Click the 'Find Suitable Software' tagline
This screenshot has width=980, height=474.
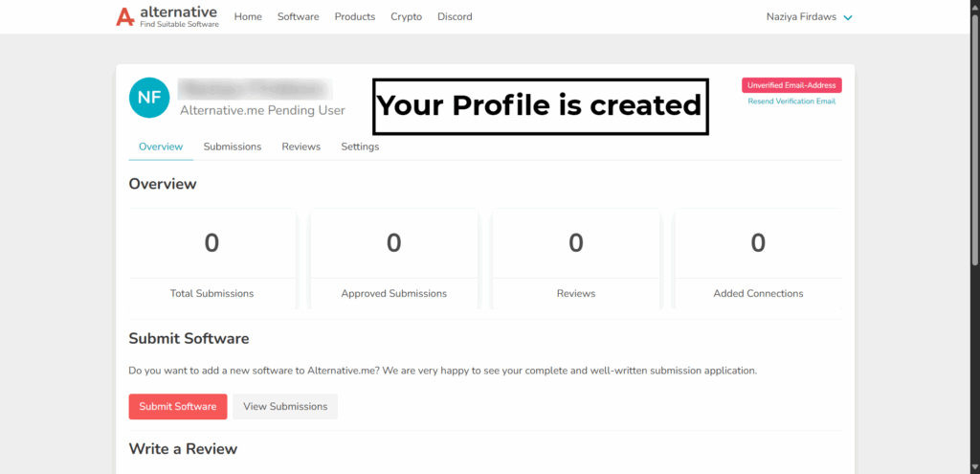click(x=179, y=24)
